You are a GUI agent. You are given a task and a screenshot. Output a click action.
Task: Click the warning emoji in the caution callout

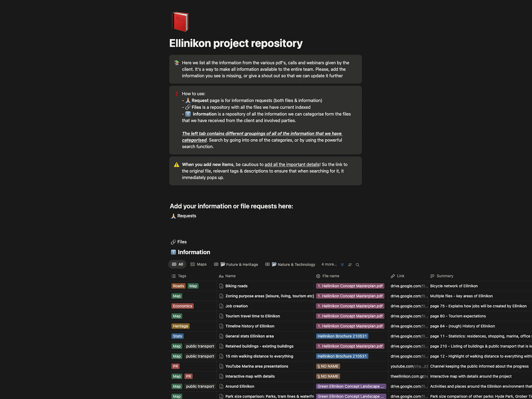pos(176,164)
